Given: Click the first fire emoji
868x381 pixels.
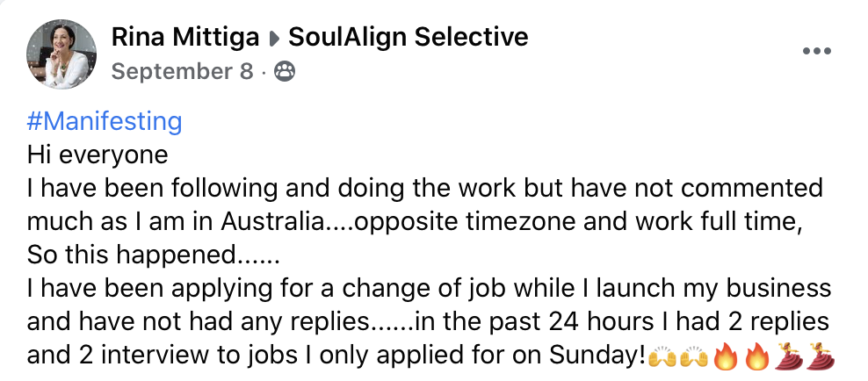Looking at the screenshot, I should coord(726,357).
